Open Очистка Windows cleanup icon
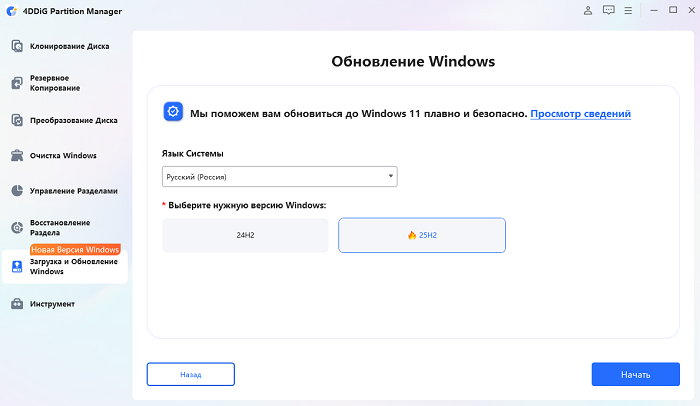The width and height of the screenshot is (700, 406). (x=17, y=155)
